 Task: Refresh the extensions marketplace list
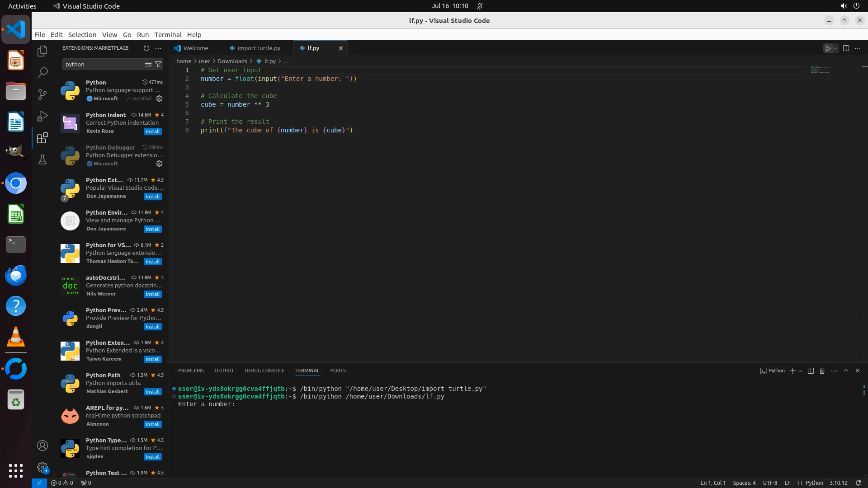pos(146,48)
